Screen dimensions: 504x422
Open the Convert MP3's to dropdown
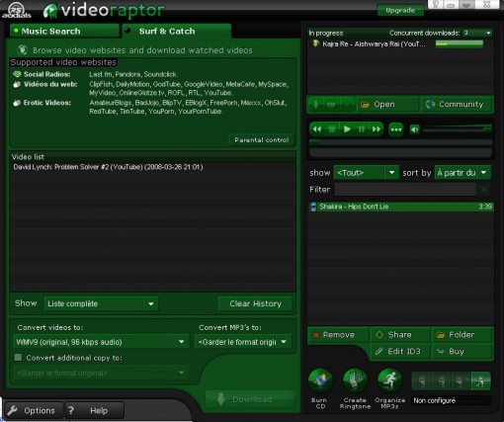click(x=284, y=342)
